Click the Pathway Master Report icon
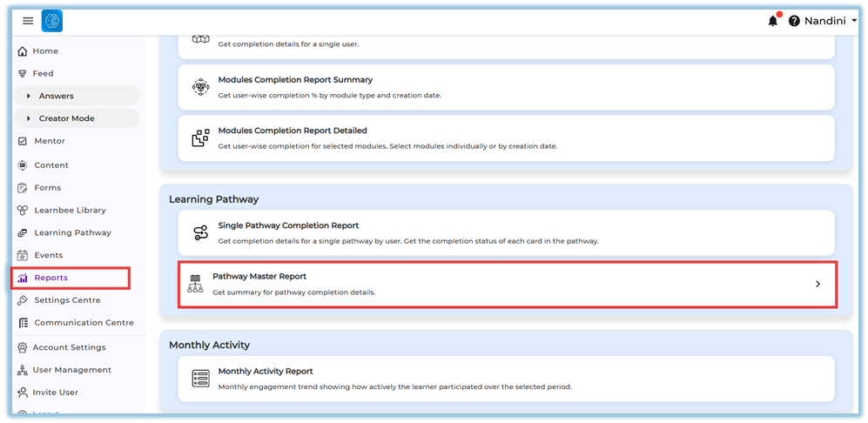Image resolution: width=868 pixels, height=423 pixels. click(x=196, y=284)
